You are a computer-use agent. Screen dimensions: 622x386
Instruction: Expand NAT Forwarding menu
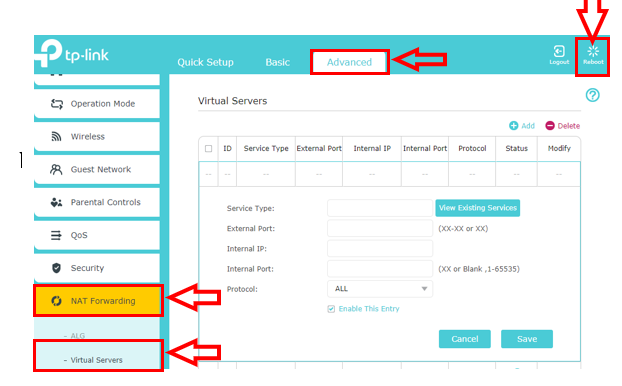point(98,301)
